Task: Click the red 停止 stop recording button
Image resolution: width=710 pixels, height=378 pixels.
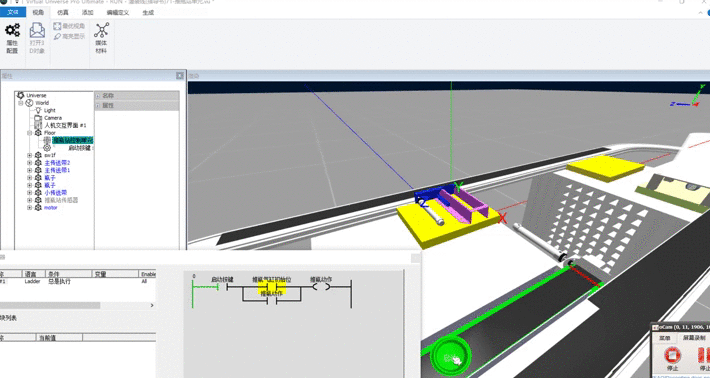Action: pos(672,359)
